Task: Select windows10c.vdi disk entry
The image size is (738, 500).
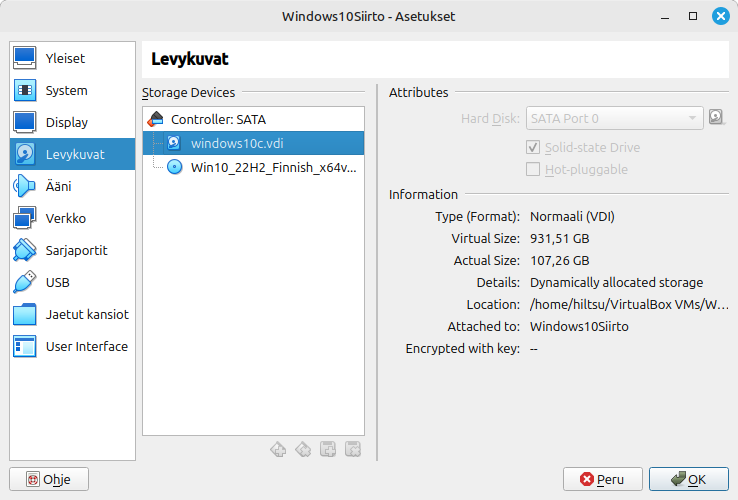Action: pos(253,143)
